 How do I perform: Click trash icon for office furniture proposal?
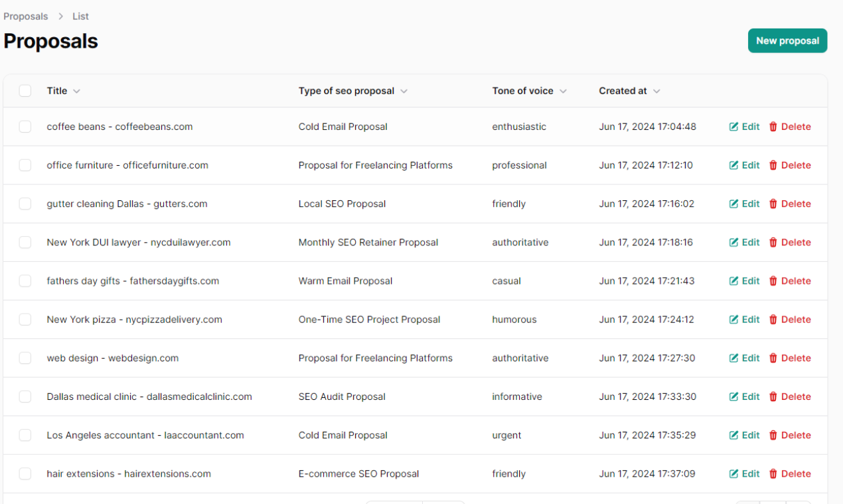coord(773,165)
